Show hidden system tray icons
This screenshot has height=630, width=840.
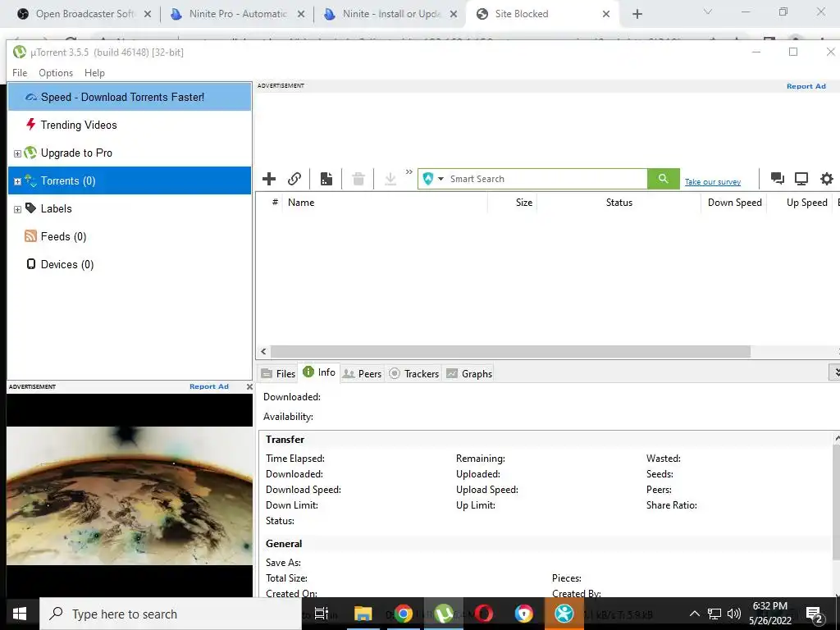(694, 614)
